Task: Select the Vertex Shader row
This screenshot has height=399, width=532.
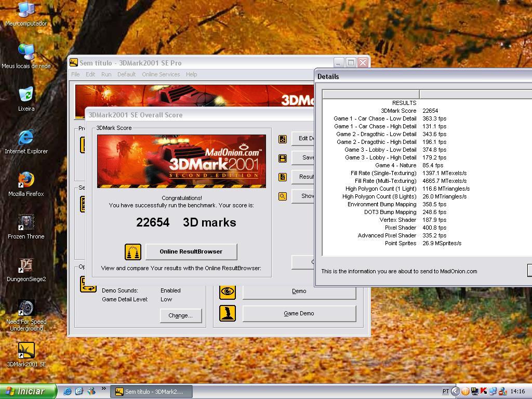Action: [x=427, y=220]
